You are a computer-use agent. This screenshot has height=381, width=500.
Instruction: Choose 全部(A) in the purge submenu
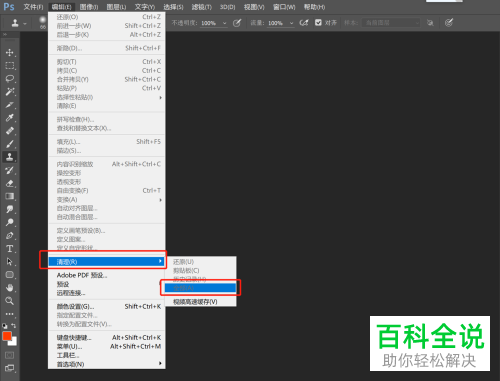pos(200,288)
